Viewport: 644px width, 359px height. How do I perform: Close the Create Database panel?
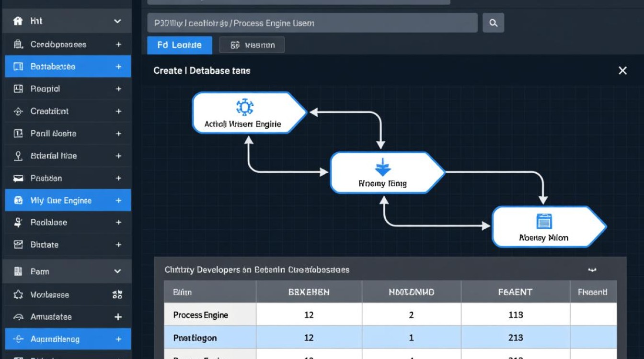coord(622,71)
